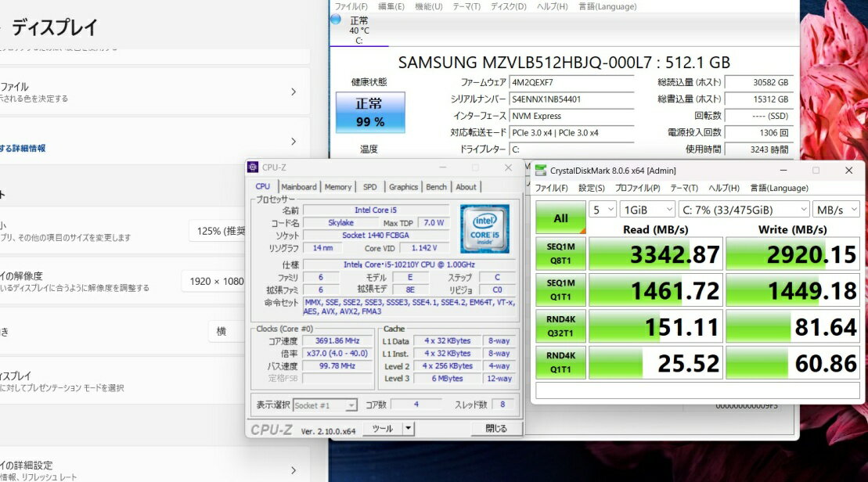Open the テーマ(T) menu in CrystalDiskMark
Image resolution: width=868 pixels, height=482 pixels.
[684, 188]
